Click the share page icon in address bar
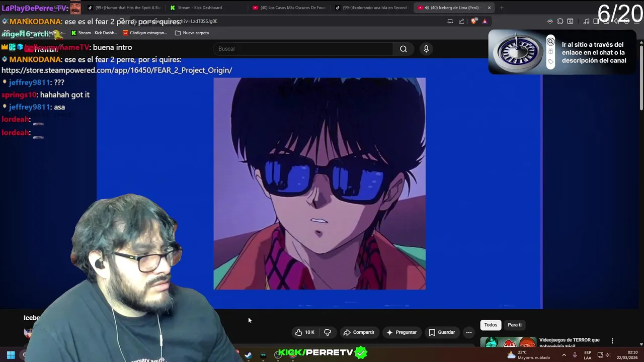 461,21
